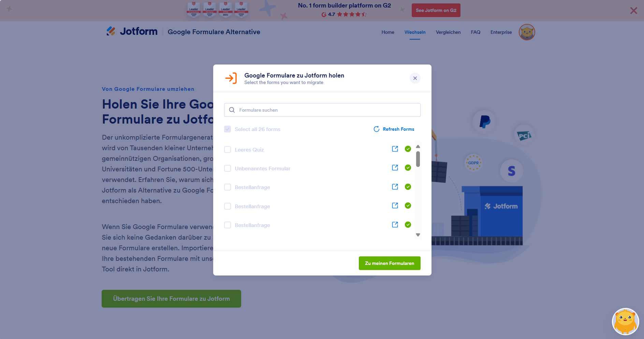
Task: Click Refresh Forms in the dialog
Action: coord(394,129)
